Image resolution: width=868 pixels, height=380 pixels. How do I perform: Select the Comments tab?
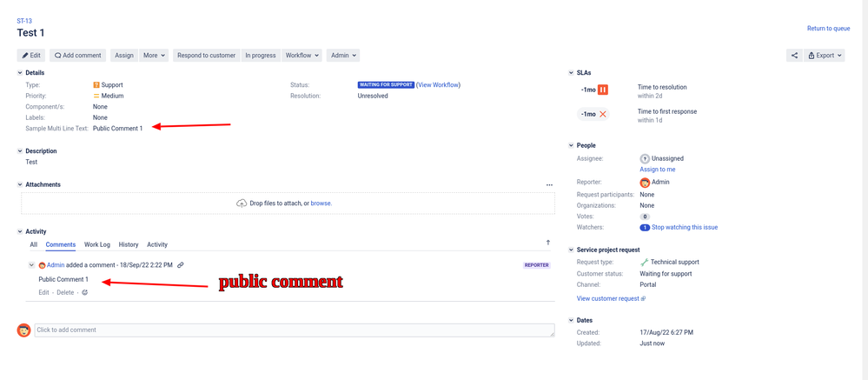pos(61,244)
